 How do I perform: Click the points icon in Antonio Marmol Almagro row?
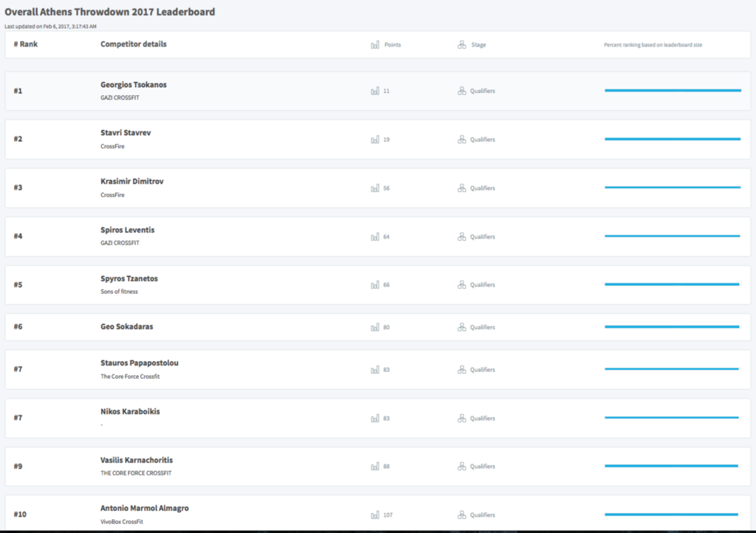coord(374,515)
